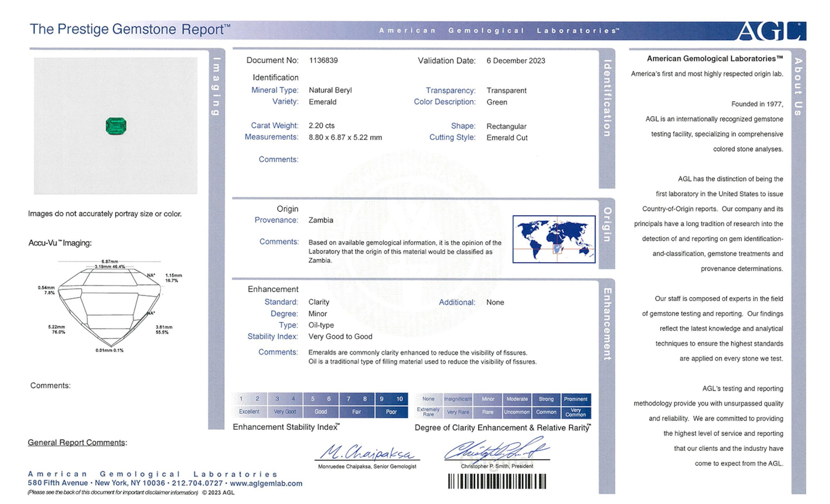The width and height of the screenshot is (830, 504).
Task: Click the 'Accu-Vu Imaging' label
Action: point(60,243)
